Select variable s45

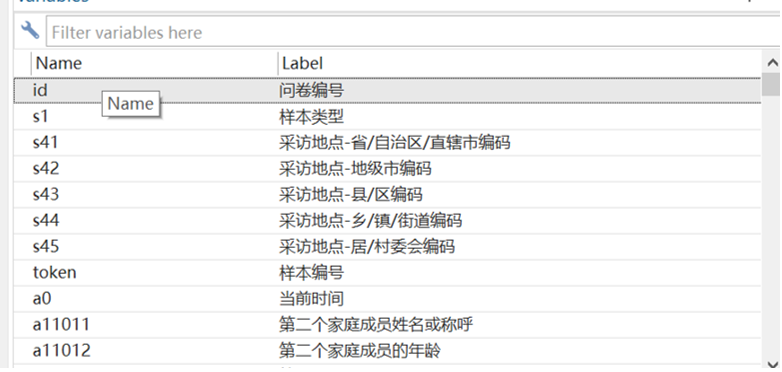pyautogui.click(x=46, y=246)
